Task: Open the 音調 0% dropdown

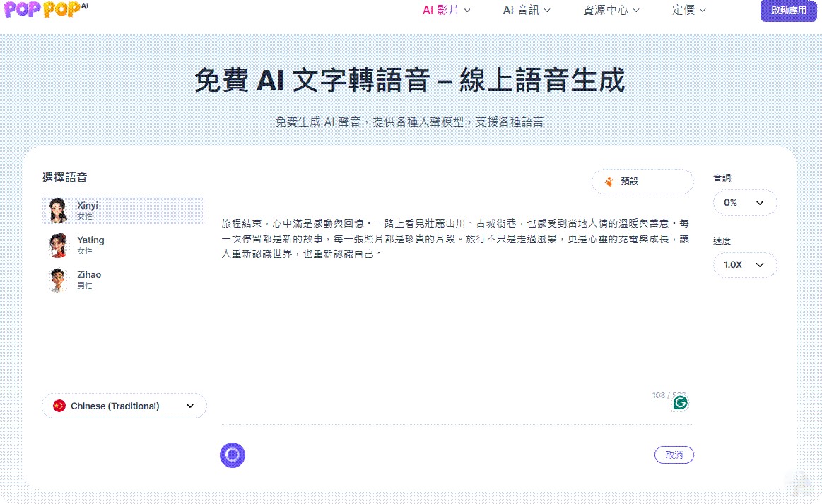Action: tap(744, 202)
